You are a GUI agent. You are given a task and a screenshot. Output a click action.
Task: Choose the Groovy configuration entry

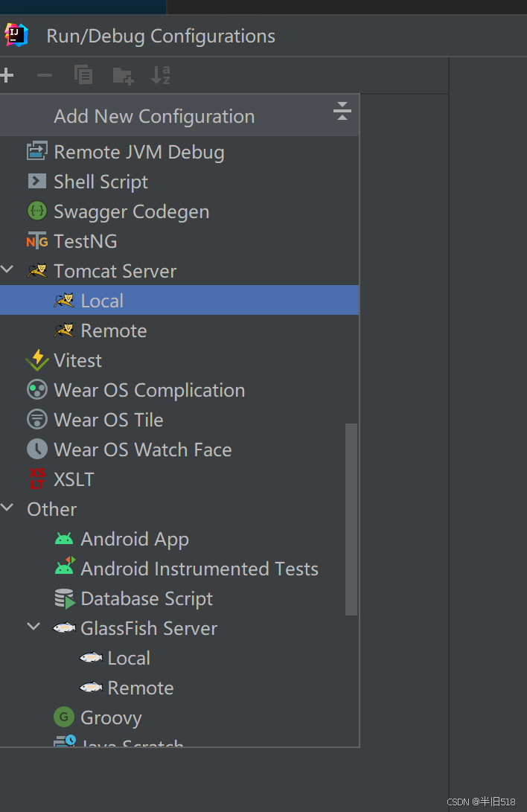pos(179,717)
